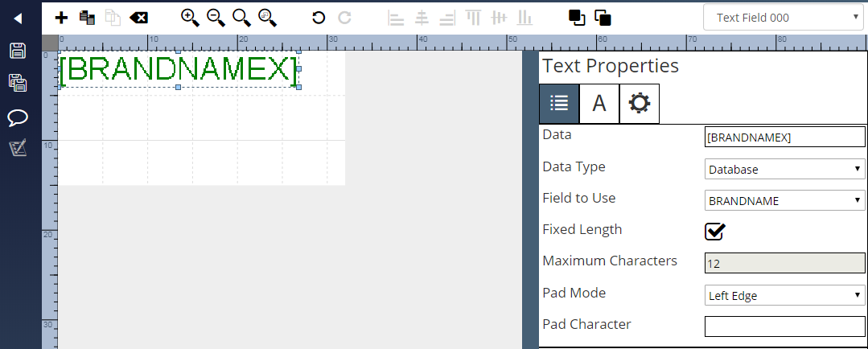
Task: Click the Field to Use label
Action: tap(579, 198)
